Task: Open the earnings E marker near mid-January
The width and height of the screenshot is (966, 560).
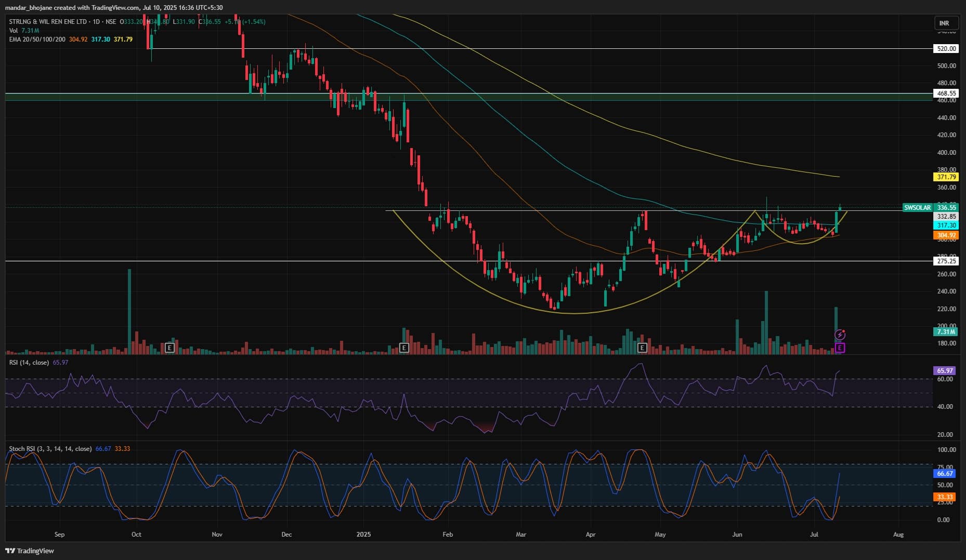Action: click(x=404, y=348)
